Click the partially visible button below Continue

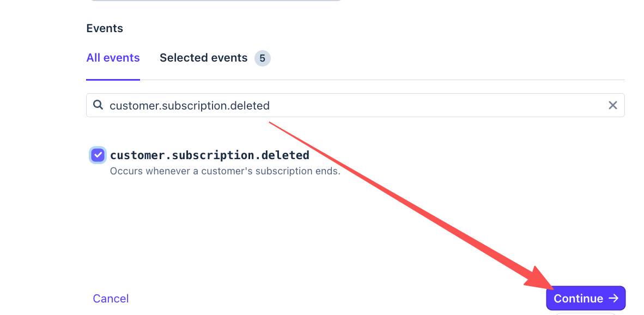[586, 313]
